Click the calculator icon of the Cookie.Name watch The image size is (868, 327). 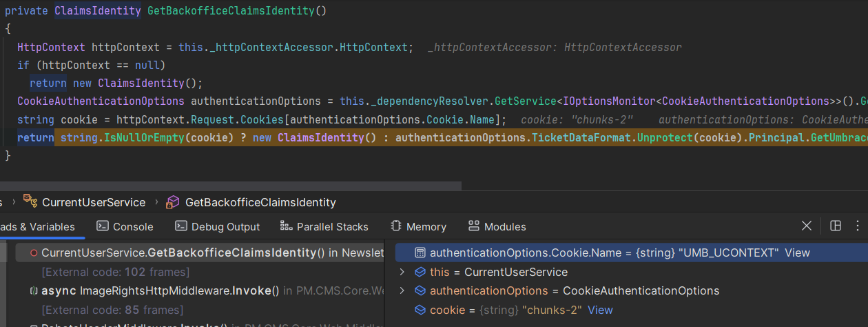click(x=420, y=253)
